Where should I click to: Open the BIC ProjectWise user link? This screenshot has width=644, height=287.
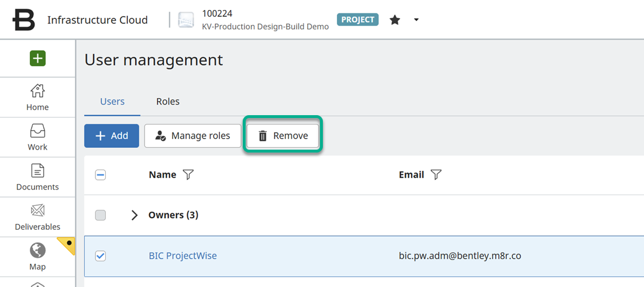point(182,256)
